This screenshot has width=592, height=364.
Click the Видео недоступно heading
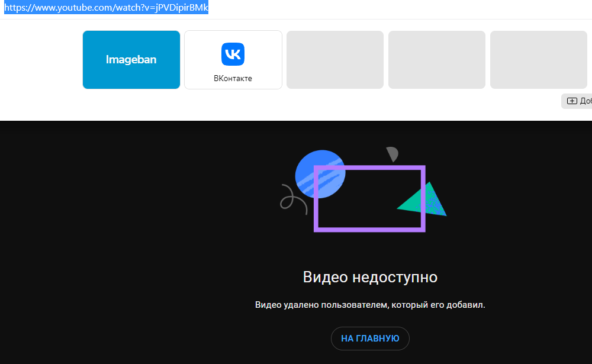point(370,277)
